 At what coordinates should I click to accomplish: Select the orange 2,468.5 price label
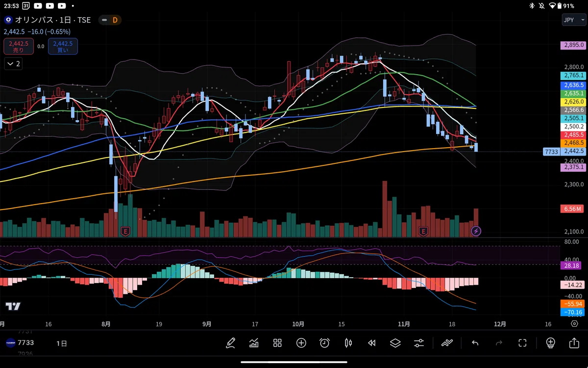(573, 142)
